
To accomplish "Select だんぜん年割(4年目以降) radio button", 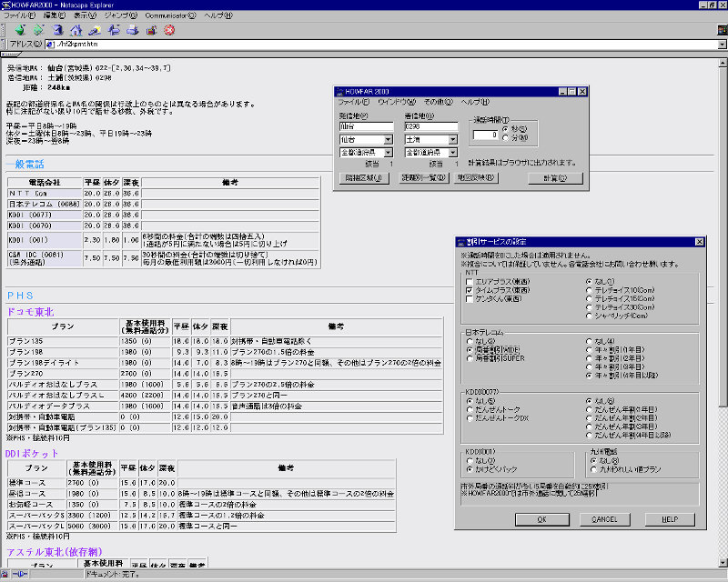I will [589, 436].
